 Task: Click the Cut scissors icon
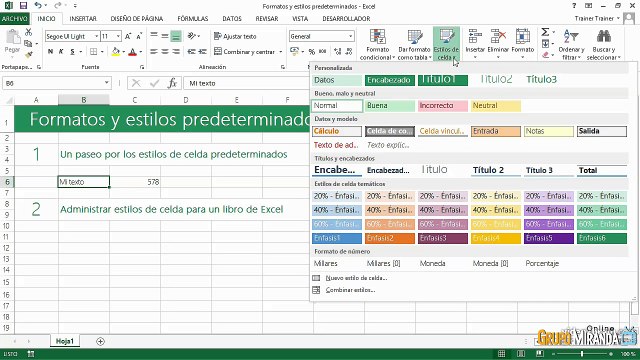(x=28, y=33)
